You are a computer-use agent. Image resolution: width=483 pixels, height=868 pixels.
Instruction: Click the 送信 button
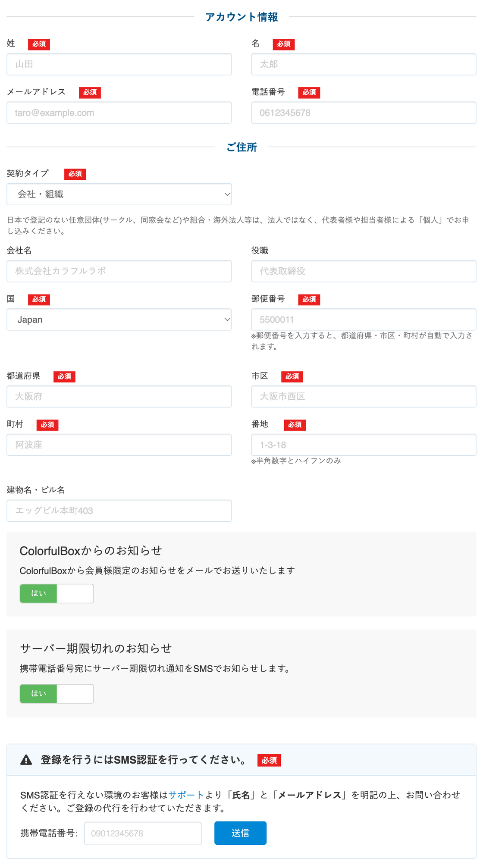point(240,833)
